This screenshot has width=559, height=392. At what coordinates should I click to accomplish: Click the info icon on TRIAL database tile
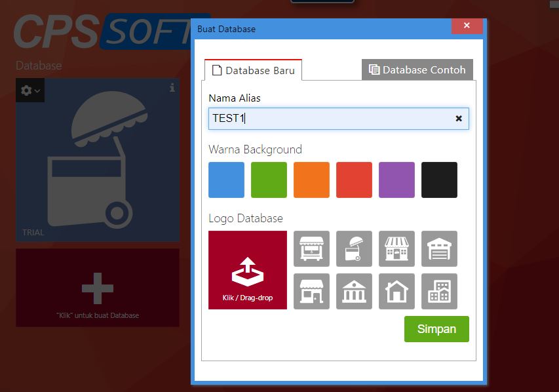pyautogui.click(x=172, y=87)
